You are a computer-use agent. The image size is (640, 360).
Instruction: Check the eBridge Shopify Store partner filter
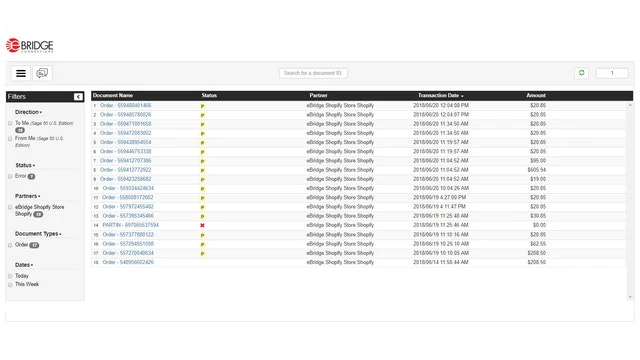point(10,207)
